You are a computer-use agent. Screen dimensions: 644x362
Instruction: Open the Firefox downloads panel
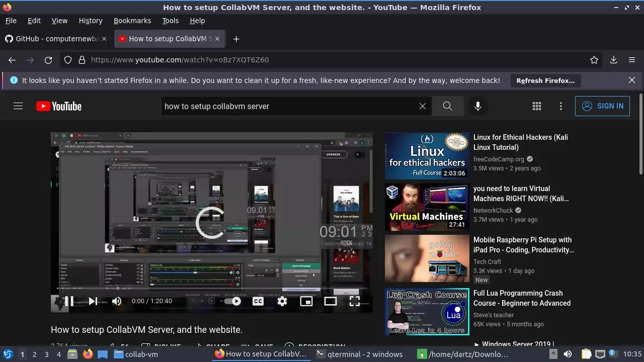[x=613, y=60]
